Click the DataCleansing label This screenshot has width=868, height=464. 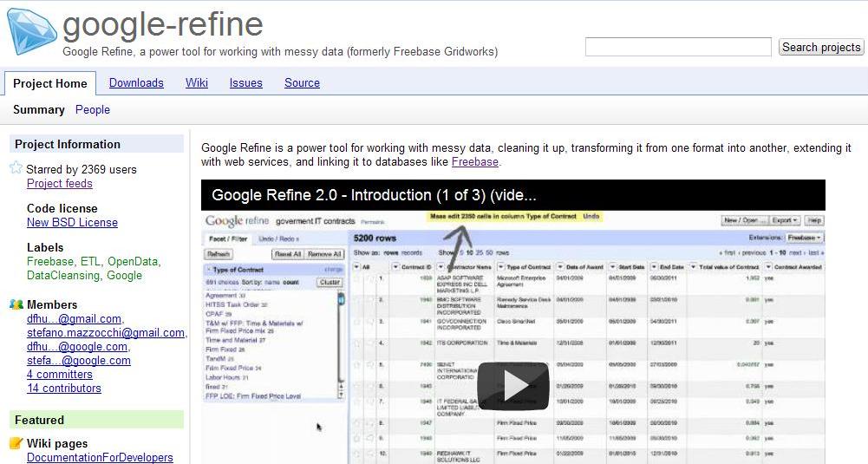pyautogui.click(x=62, y=275)
